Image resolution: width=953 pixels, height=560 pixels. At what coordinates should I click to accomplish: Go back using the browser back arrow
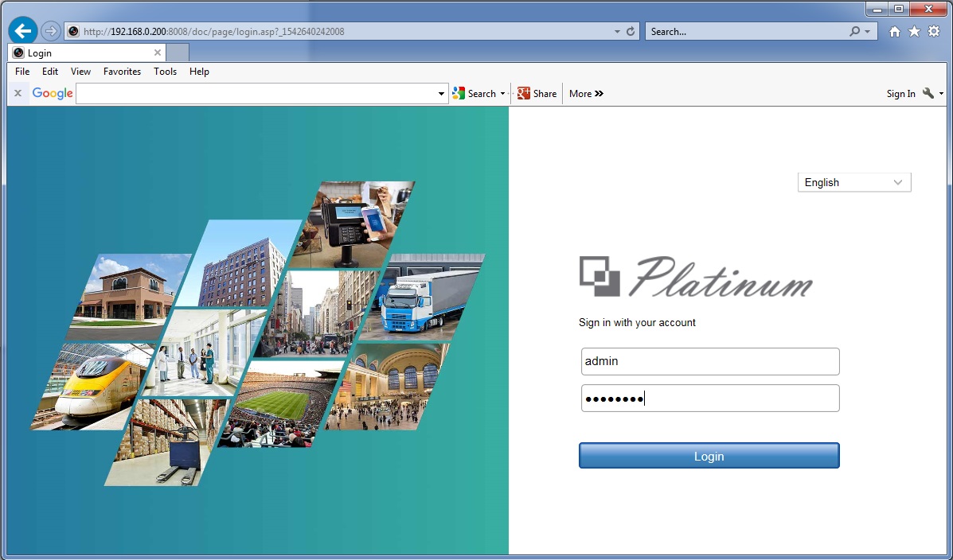coord(23,31)
